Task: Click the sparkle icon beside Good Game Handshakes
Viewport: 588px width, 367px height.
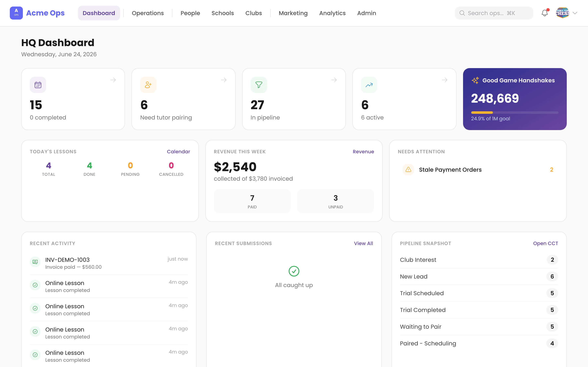Action: 475,80
